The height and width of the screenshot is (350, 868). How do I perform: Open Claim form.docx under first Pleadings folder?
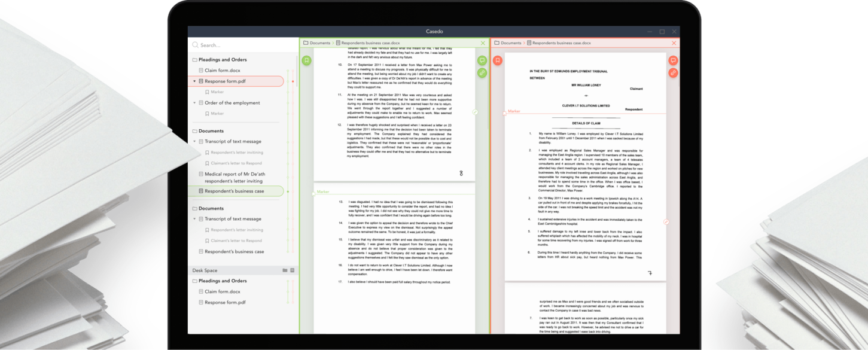pyautogui.click(x=222, y=71)
